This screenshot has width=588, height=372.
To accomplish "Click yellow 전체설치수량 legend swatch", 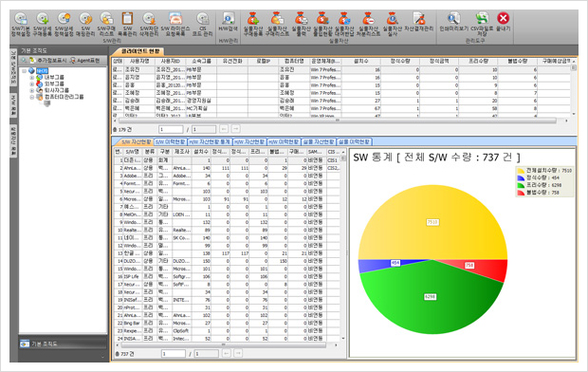I will (521, 171).
